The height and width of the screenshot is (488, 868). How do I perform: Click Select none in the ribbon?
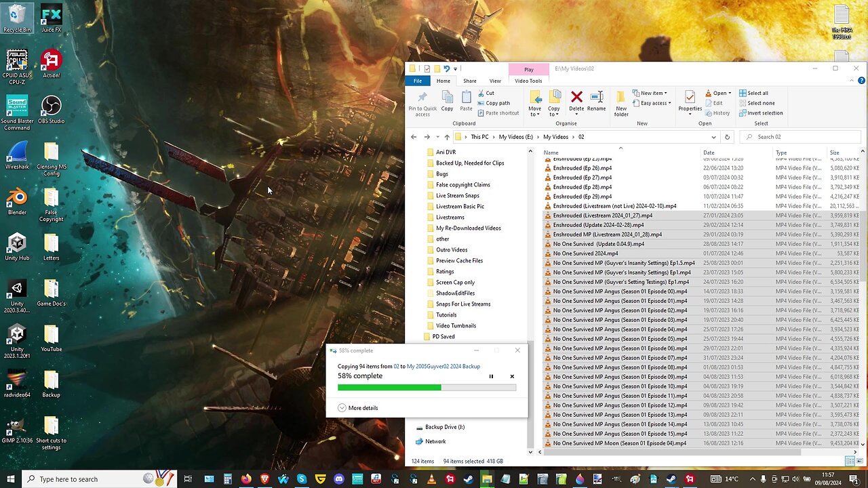tap(757, 103)
